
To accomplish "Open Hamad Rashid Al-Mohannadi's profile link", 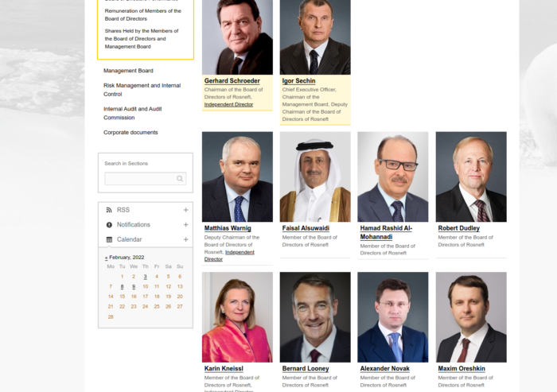I will tap(386, 232).
